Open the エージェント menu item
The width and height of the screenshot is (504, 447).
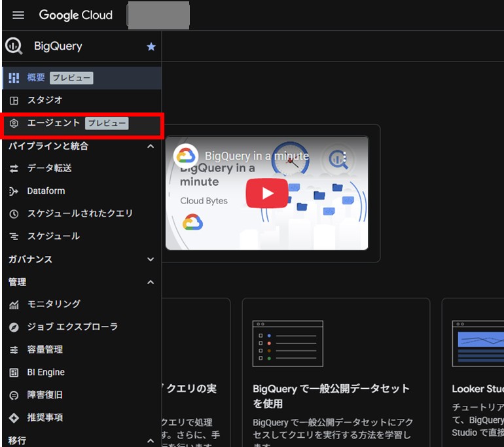[82, 124]
